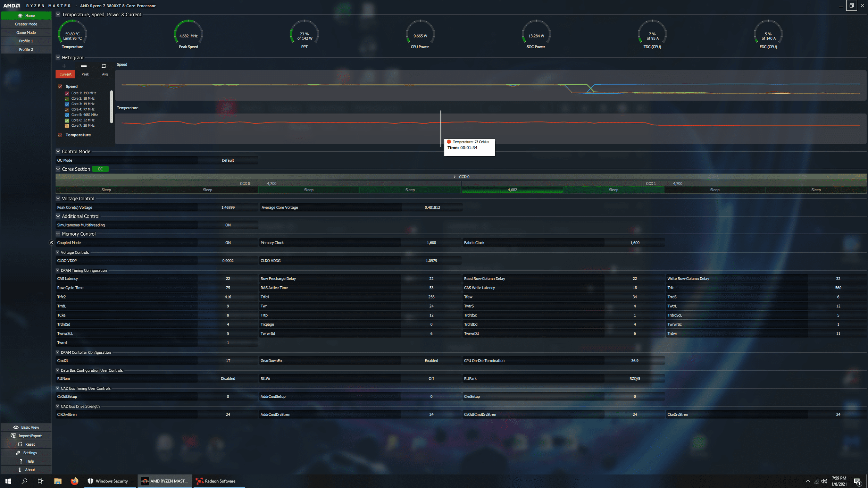Collapse the DRAM Timing Configuration subsection
This screenshot has height=488, width=868.
[x=58, y=270]
